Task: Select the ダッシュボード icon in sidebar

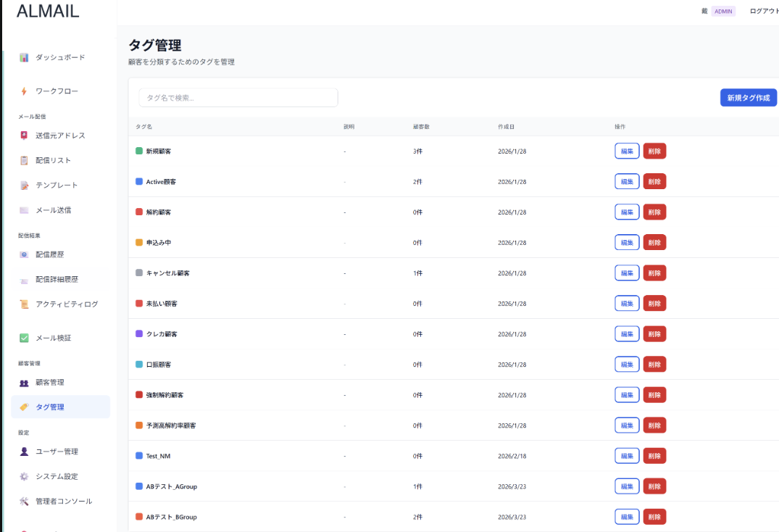Action: (25, 57)
